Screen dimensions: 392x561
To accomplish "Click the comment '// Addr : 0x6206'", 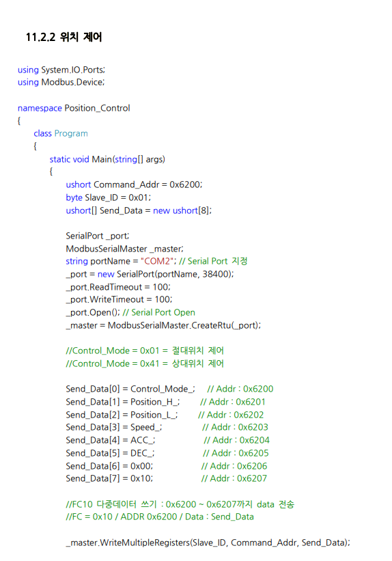I will (x=234, y=466).
